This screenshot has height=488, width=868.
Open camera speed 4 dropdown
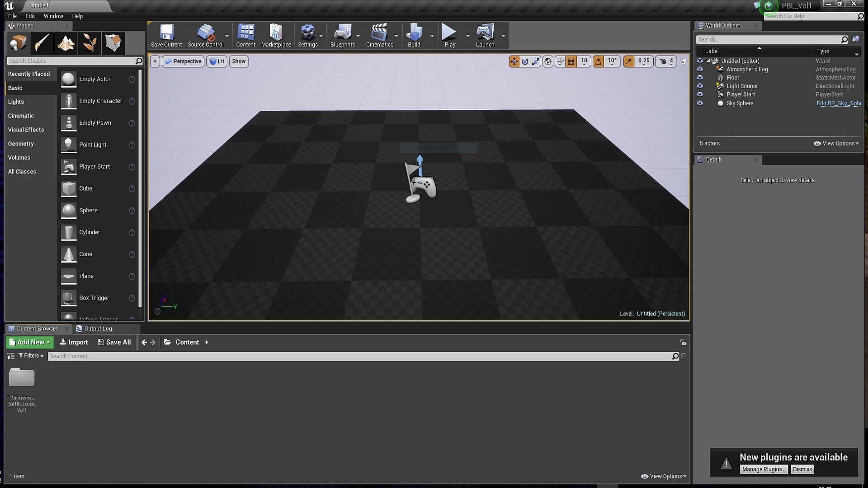tap(666, 61)
